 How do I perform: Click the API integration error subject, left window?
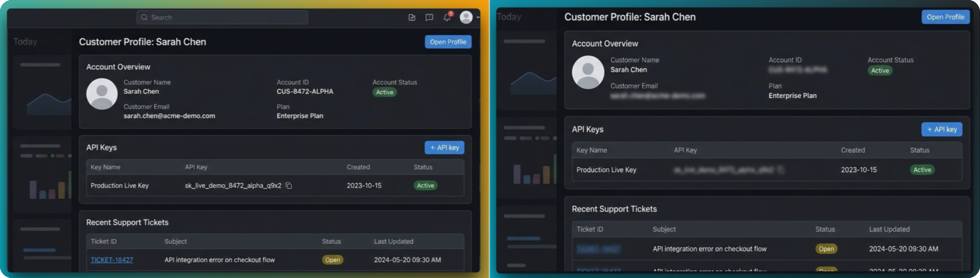click(220, 260)
